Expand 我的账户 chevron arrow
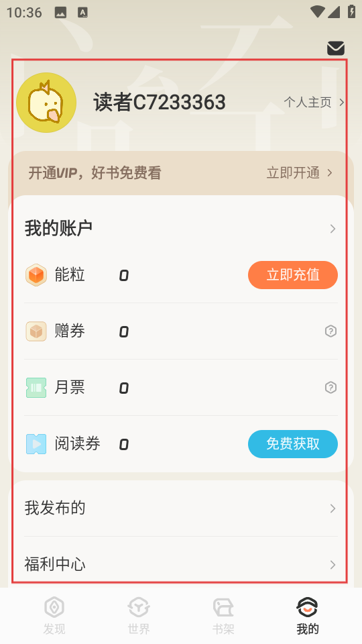This screenshot has width=362, height=644. pyautogui.click(x=333, y=229)
